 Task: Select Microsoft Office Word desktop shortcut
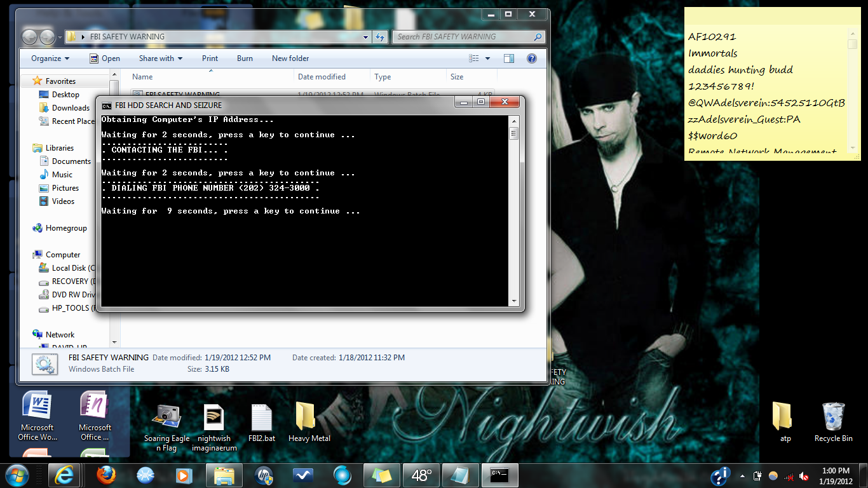37,416
